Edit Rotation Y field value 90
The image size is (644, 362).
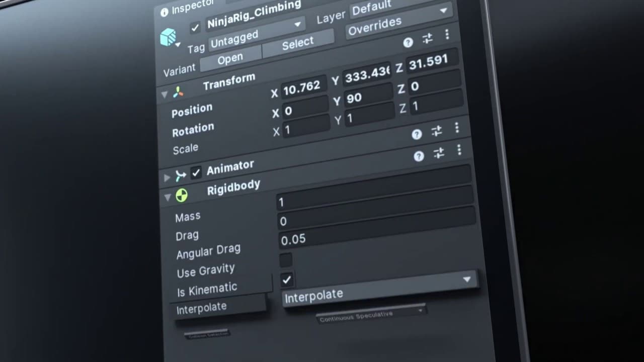pos(369,96)
